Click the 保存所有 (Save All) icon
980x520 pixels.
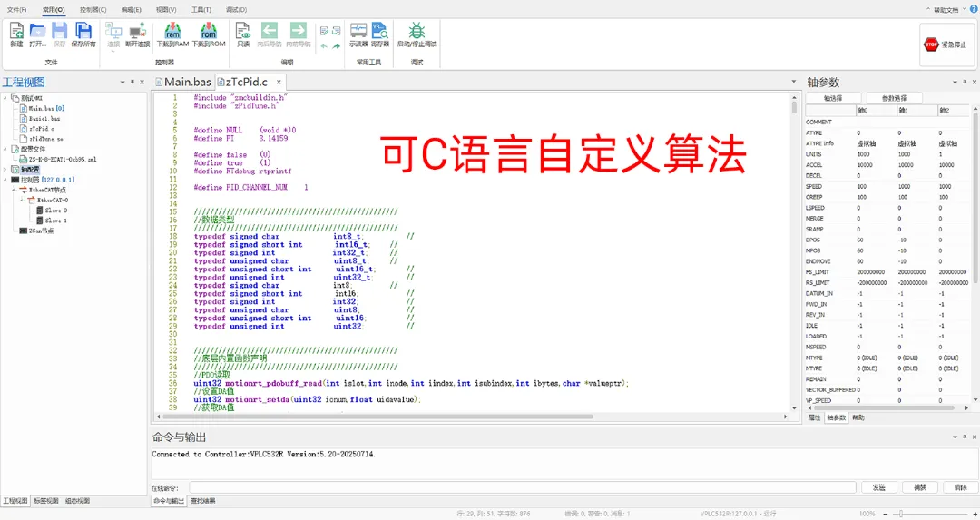[x=83, y=31]
